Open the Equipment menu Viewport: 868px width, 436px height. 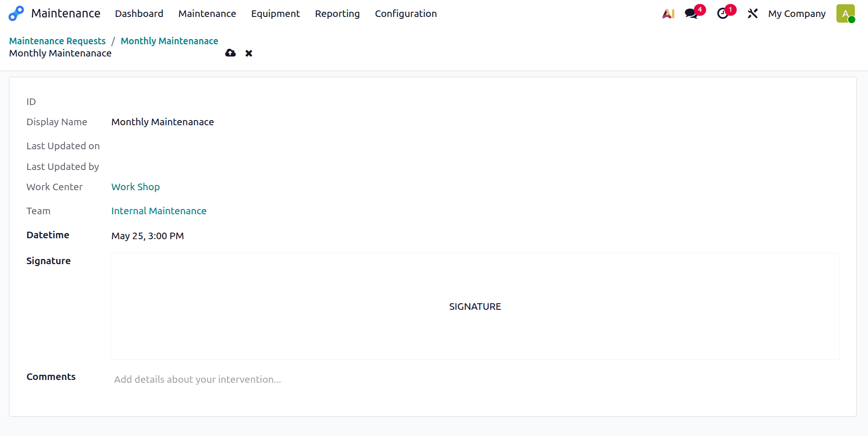[276, 14]
